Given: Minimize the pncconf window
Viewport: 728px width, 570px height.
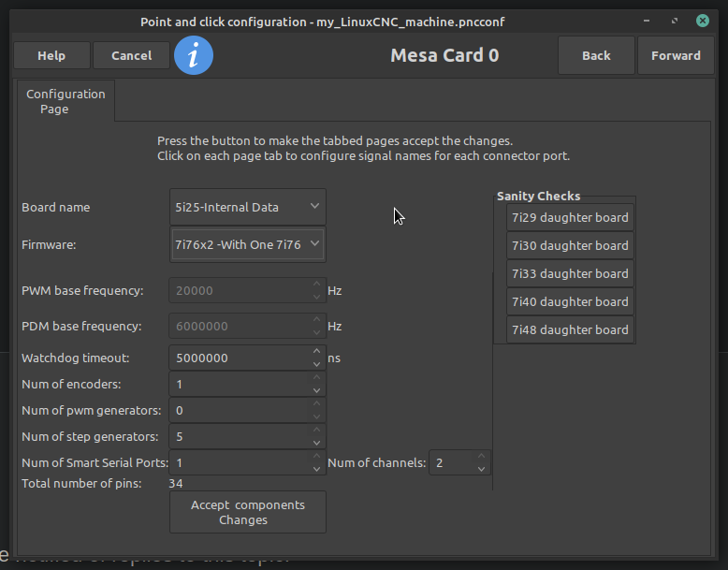Looking at the screenshot, I should 647,21.
